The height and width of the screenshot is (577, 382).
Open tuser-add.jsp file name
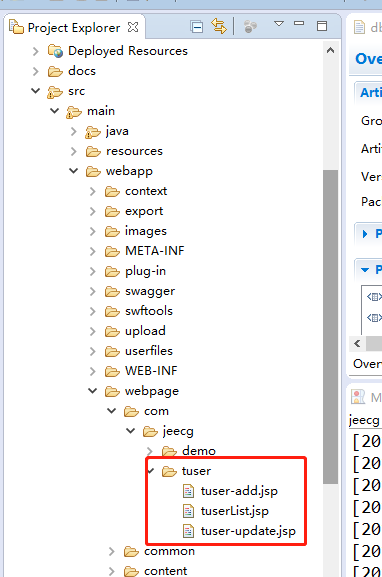pos(239,491)
